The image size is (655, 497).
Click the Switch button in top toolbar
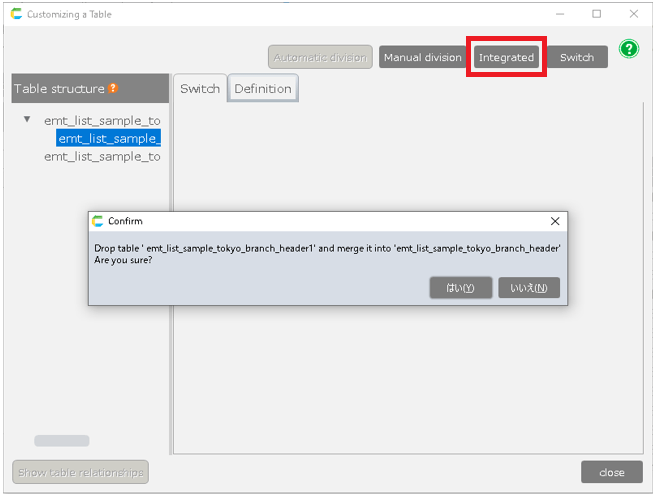[577, 57]
